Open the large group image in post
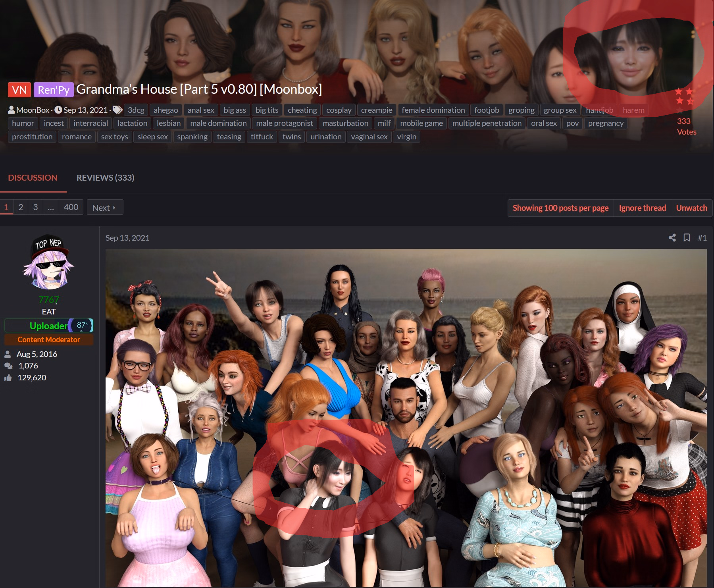714x588 pixels. [406, 418]
